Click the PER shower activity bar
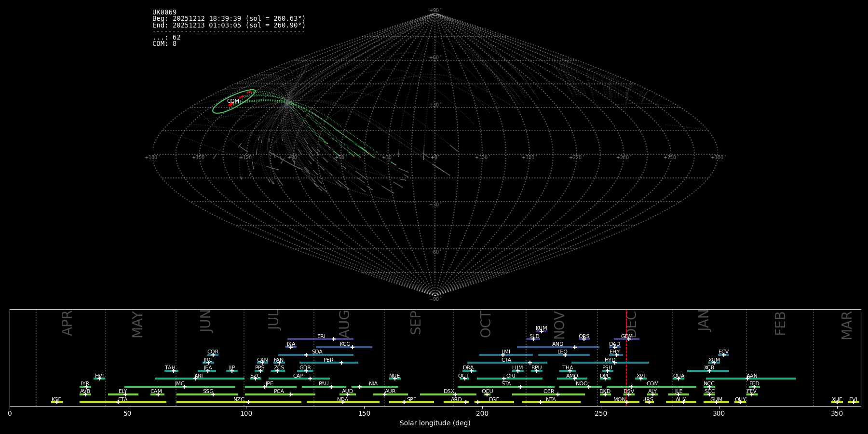This screenshot has height=434, width=868. (328, 363)
